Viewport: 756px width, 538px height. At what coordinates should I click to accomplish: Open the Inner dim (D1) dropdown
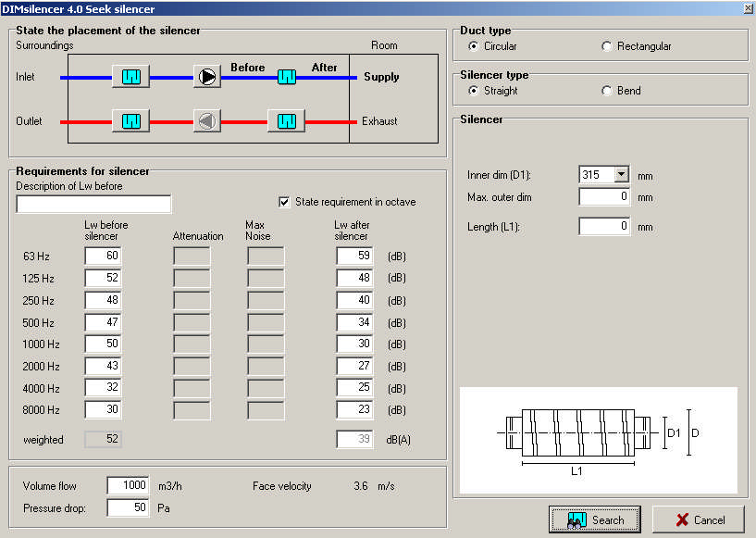click(x=622, y=174)
